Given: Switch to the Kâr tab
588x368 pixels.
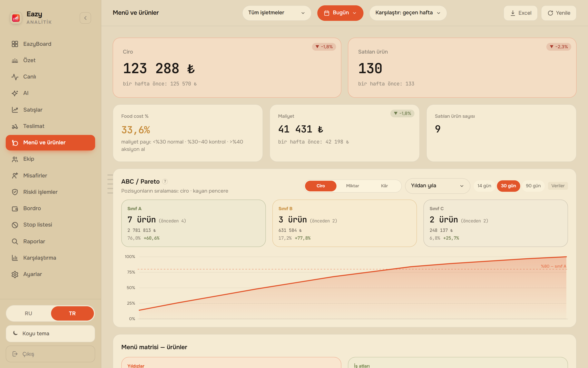Looking at the screenshot, I should click(x=384, y=186).
